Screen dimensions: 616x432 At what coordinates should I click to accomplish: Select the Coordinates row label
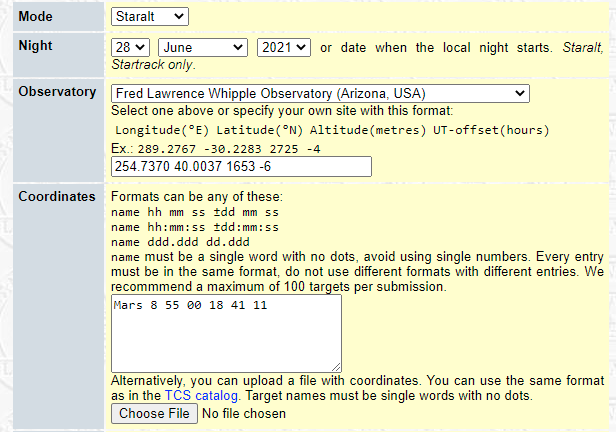click(56, 196)
